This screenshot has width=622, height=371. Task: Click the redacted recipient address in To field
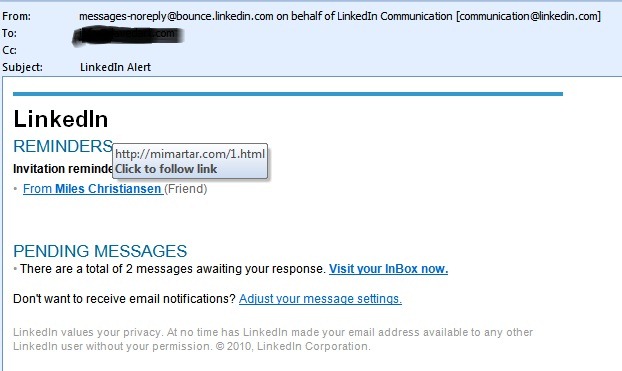(128, 36)
